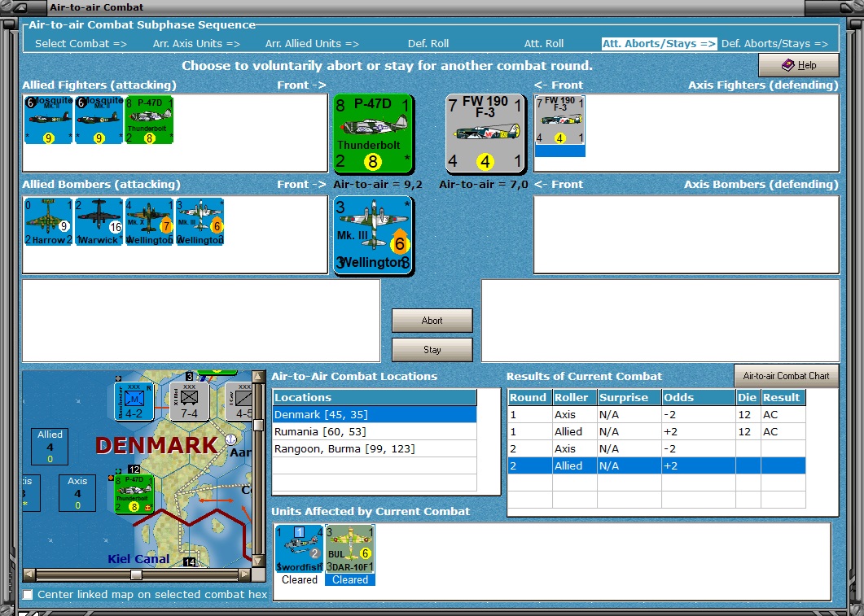Open the Help button
The height and width of the screenshot is (616, 864).
point(798,65)
